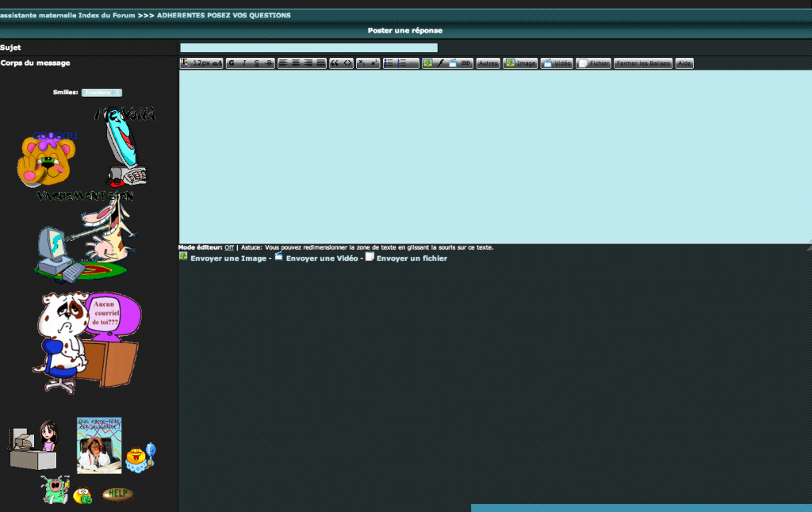Viewport: 812px width, 512px height.
Task: Insert the green crying monster smiley
Action: (x=55, y=490)
